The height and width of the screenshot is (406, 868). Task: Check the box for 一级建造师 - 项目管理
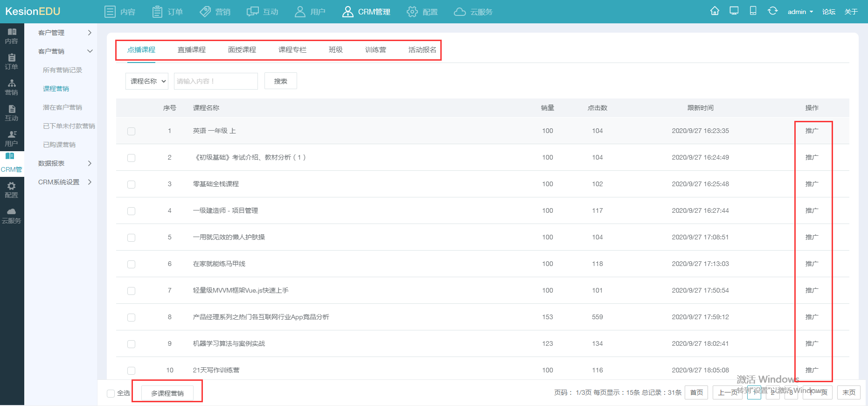pos(132,211)
